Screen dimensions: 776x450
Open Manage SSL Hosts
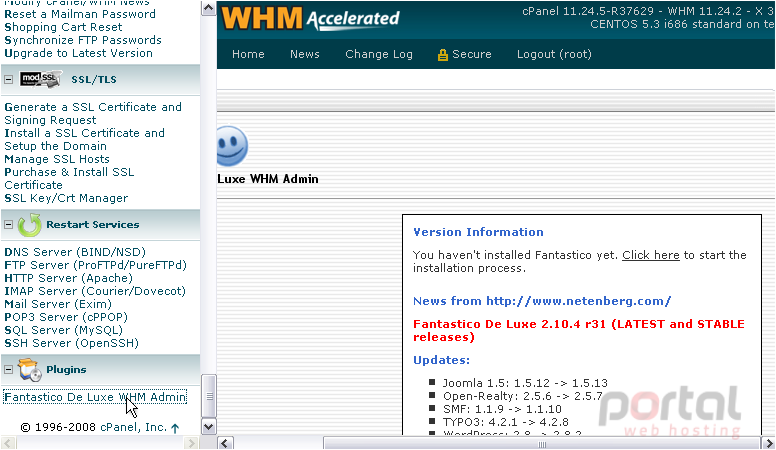coord(57,159)
